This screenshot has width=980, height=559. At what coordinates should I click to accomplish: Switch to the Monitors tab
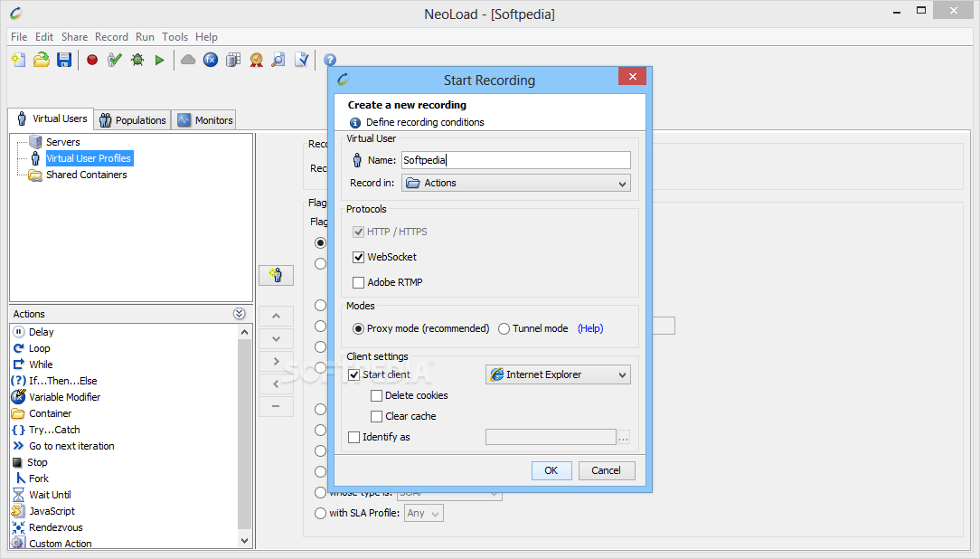[x=204, y=120]
